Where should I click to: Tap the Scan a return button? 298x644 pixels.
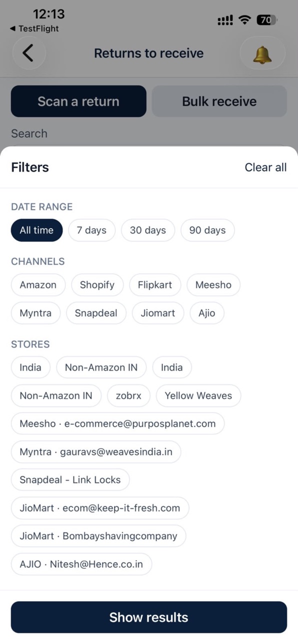coord(78,101)
